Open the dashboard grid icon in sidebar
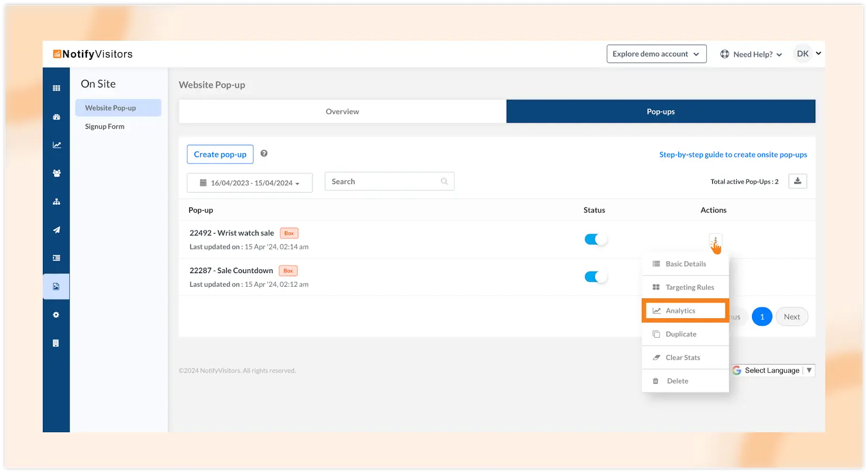868x473 pixels. 56,88
